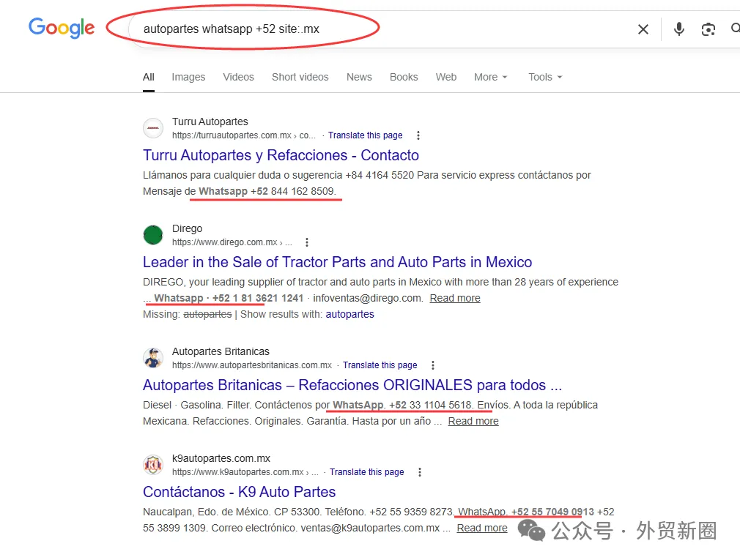740x560 pixels.
Task: Click ventas@k9autopartes.com.mx email text
Action: coord(370,528)
